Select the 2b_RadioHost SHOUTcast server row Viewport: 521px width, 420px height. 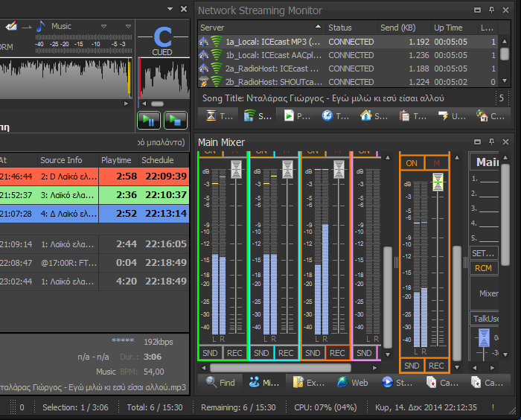pos(298,82)
